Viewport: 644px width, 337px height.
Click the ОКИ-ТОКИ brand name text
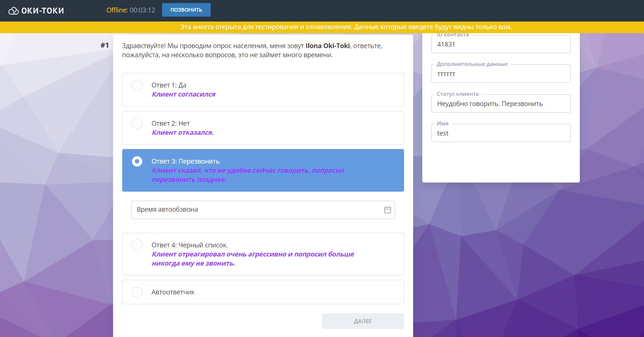click(x=42, y=11)
